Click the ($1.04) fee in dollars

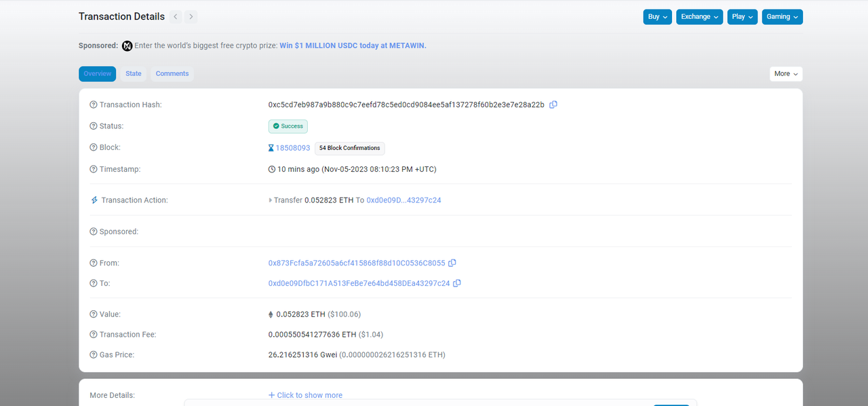coord(371,335)
